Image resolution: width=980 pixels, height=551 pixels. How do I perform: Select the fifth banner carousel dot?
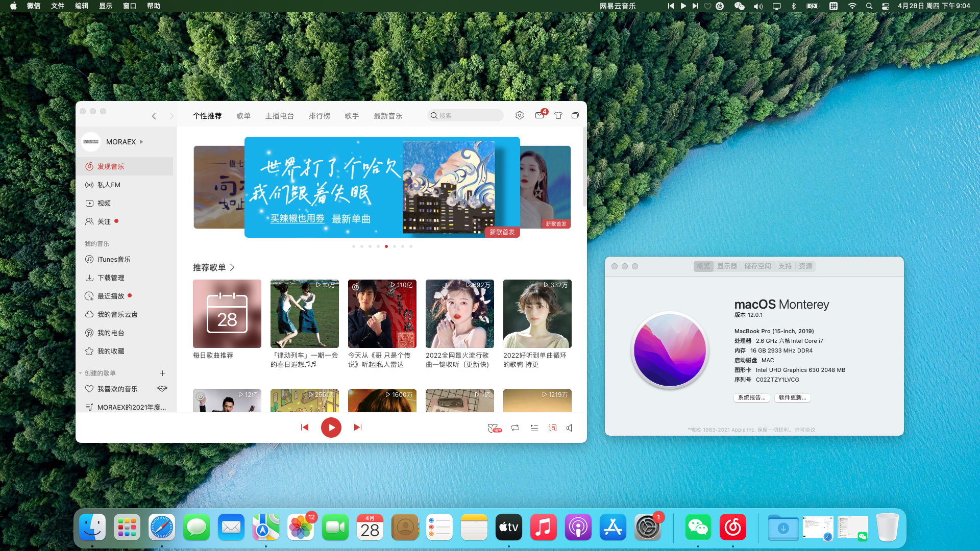click(x=386, y=246)
